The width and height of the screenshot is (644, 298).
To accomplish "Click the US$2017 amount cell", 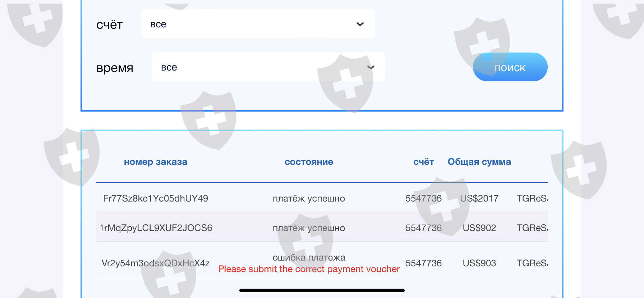I will point(479,198).
